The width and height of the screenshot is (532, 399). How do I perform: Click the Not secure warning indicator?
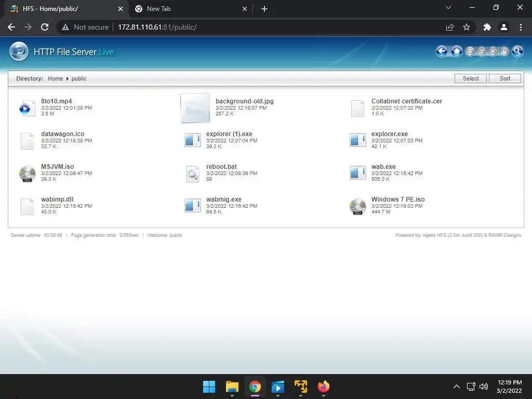click(85, 27)
